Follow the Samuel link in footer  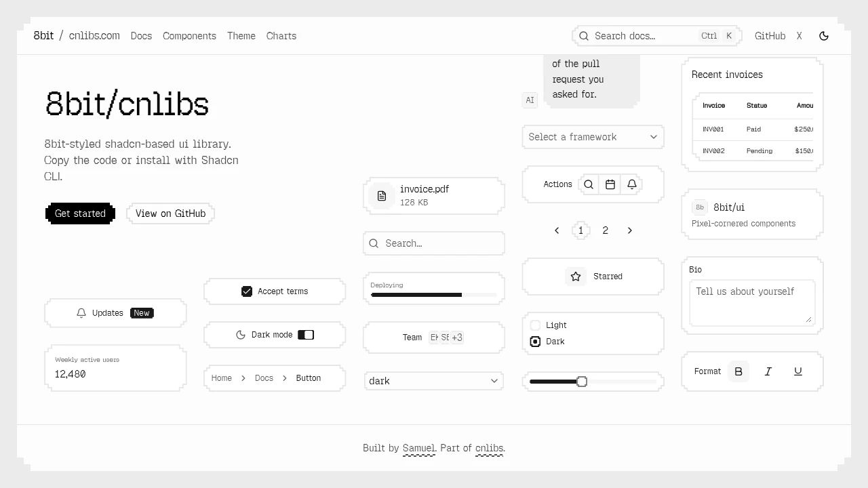click(x=419, y=448)
